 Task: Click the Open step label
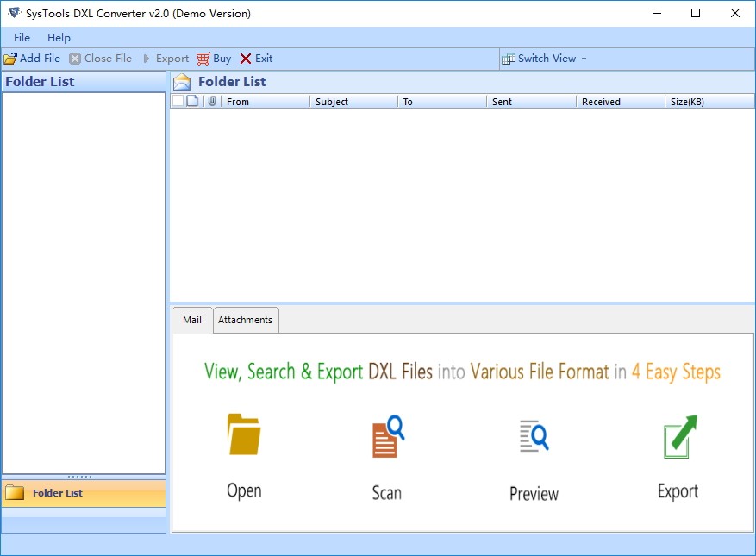244,490
